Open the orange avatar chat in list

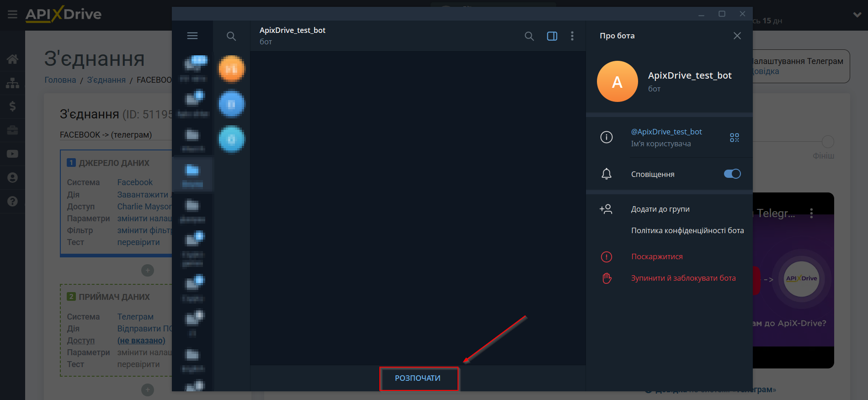pos(231,69)
